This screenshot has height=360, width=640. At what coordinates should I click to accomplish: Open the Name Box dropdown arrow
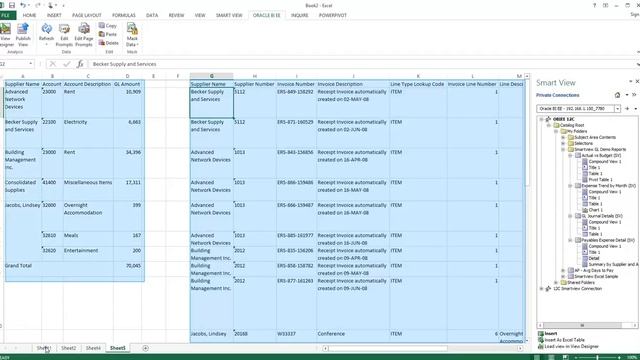31,64
